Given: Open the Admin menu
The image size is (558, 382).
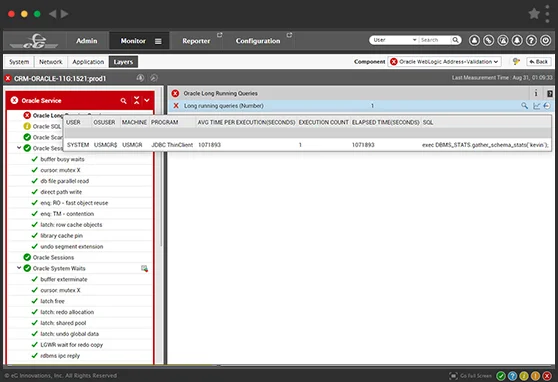Looking at the screenshot, I should click(x=86, y=41).
